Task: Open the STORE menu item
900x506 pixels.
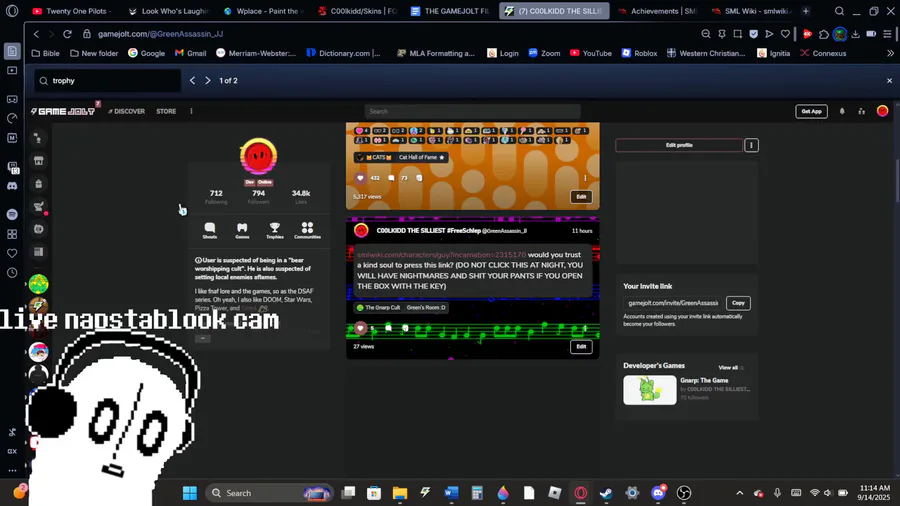Action: click(166, 111)
